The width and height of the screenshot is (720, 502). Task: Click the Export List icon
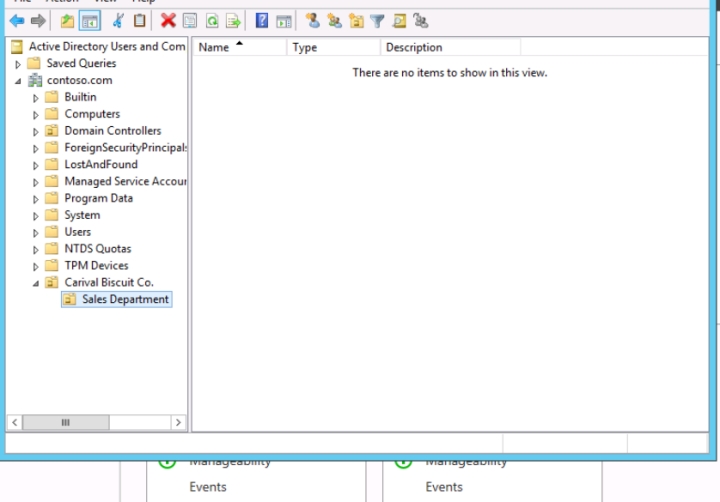233,21
